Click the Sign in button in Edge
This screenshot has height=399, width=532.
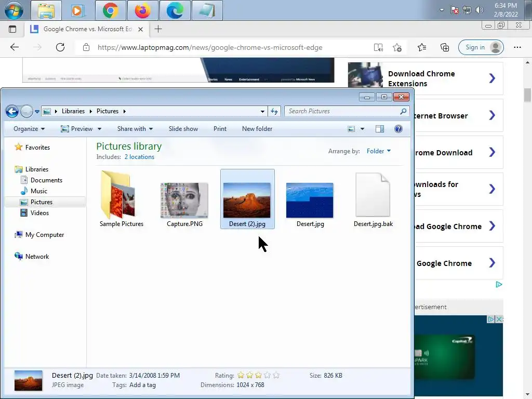[x=481, y=47]
